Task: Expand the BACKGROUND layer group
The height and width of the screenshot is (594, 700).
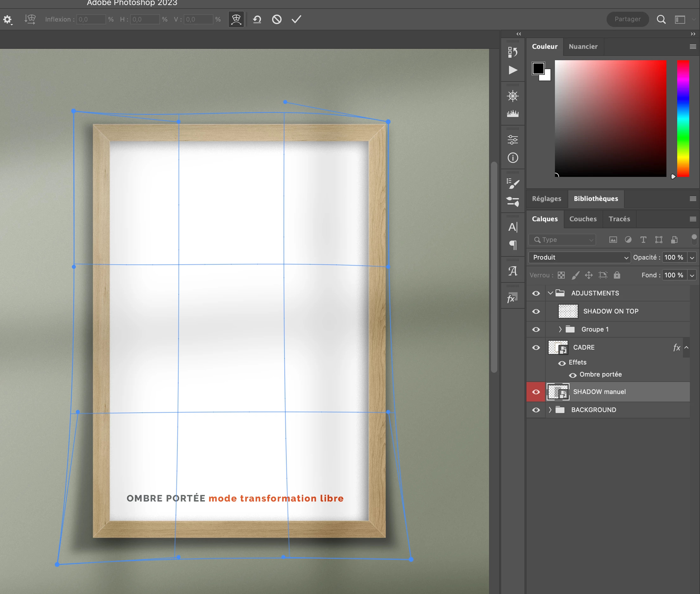Action: point(550,410)
